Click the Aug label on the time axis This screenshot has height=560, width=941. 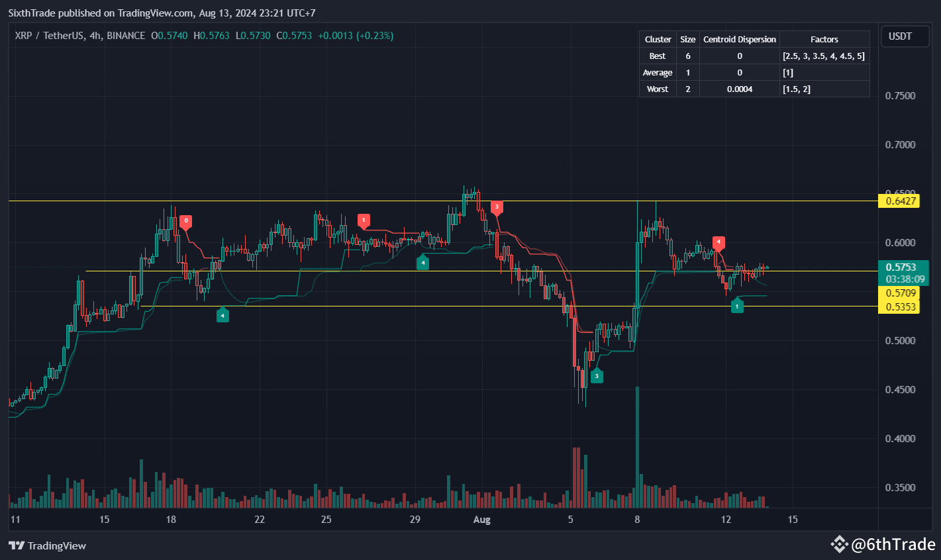pyautogui.click(x=482, y=520)
